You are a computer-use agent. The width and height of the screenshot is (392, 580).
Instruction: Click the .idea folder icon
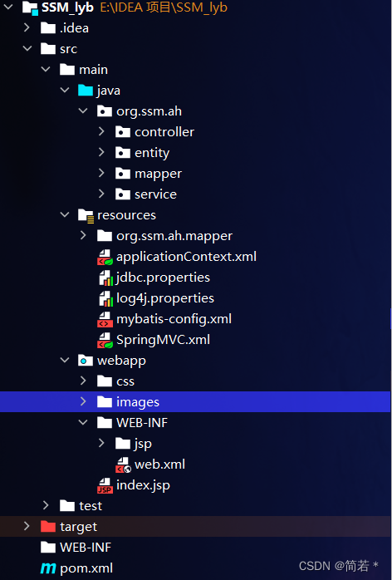(48, 27)
